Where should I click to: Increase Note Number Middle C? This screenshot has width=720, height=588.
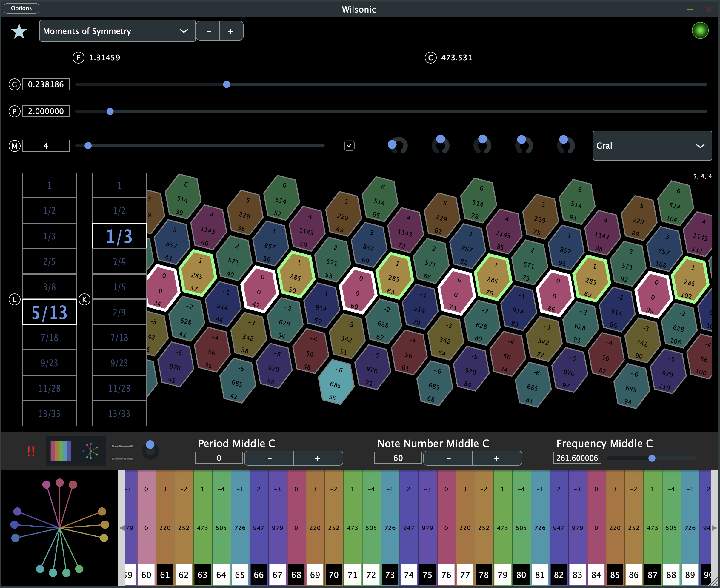click(497, 458)
